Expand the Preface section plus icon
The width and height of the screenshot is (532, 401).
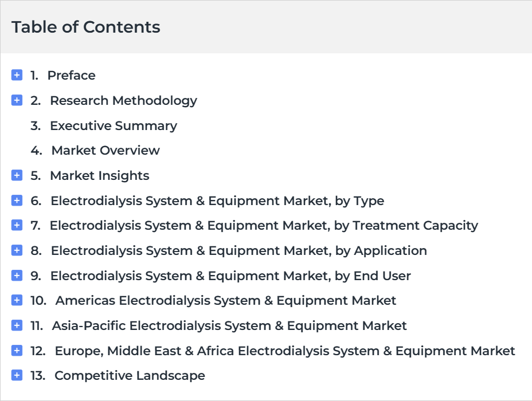pyautogui.click(x=17, y=75)
